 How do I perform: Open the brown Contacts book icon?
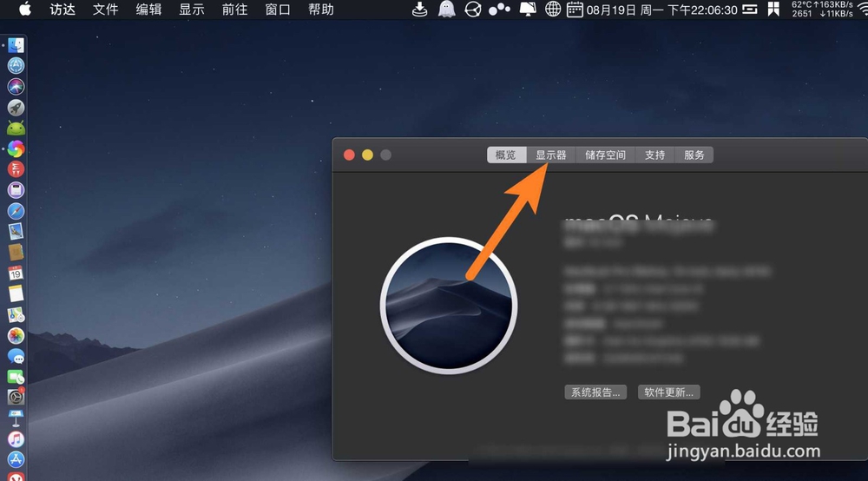(16, 253)
